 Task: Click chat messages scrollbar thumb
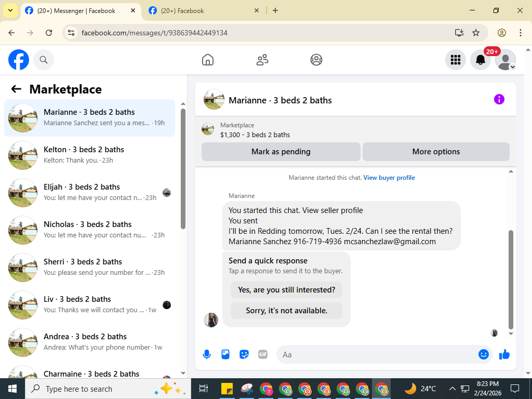[511, 280]
